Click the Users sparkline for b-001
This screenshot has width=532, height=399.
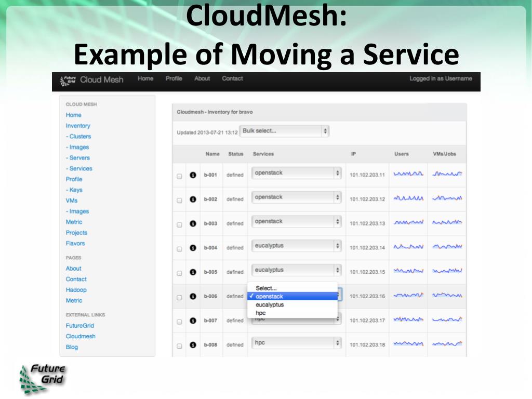tap(408, 174)
